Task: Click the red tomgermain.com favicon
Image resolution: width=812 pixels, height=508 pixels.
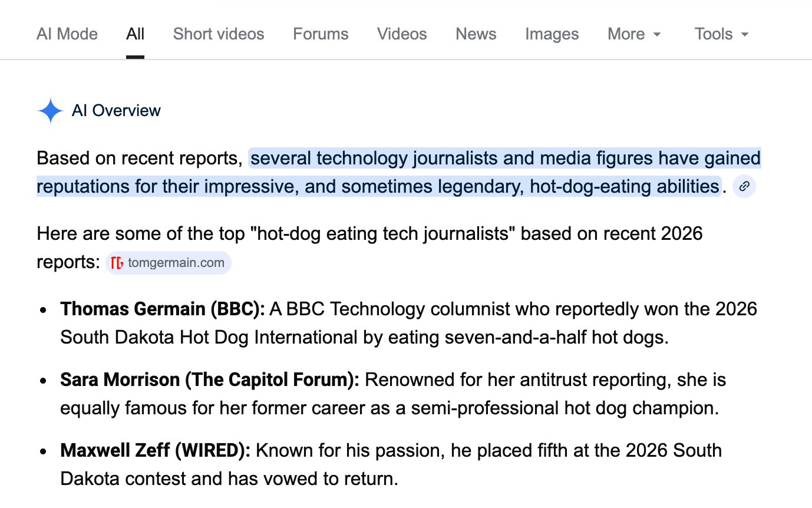Action: click(x=117, y=263)
